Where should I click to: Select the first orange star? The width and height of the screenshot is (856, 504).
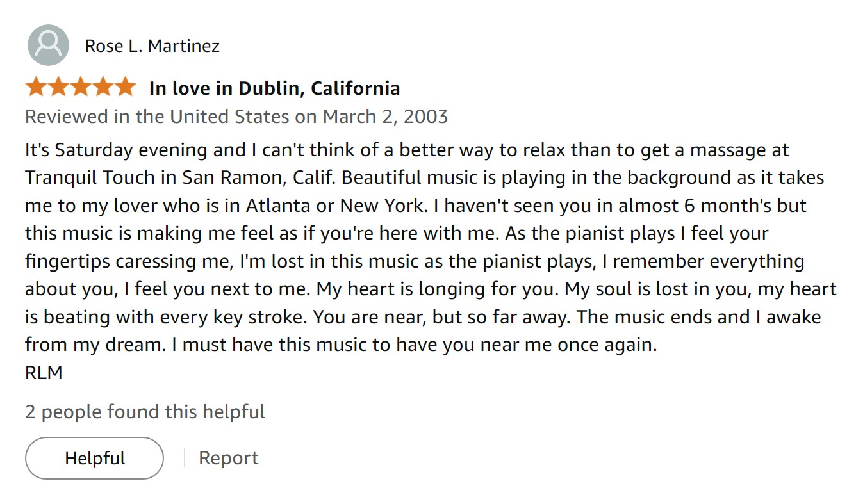pyautogui.click(x=35, y=86)
